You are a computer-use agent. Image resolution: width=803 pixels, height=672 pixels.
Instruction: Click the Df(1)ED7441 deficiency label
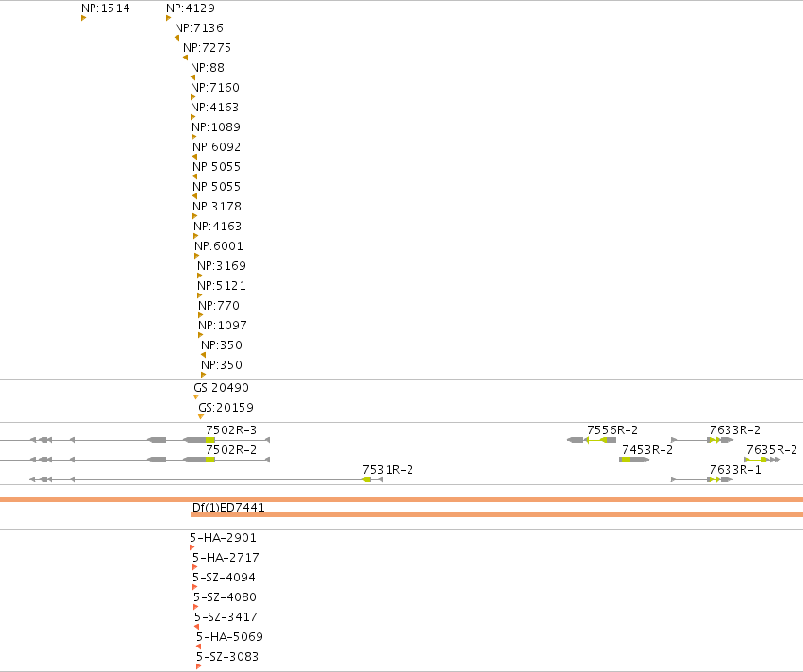pos(228,508)
